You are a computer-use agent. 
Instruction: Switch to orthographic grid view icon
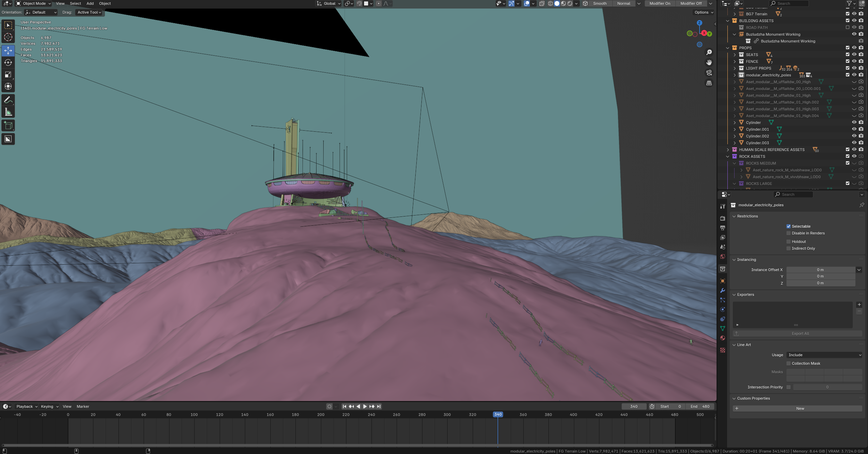tap(709, 83)
